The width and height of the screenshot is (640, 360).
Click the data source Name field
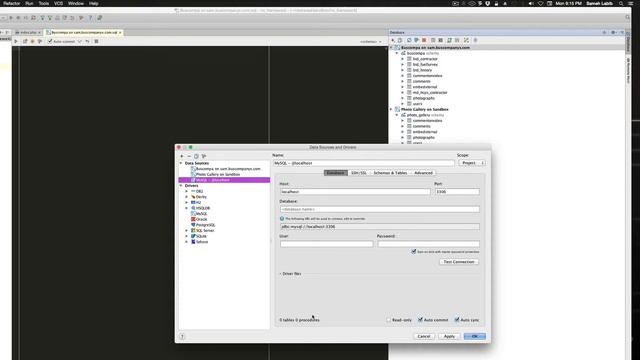(x=363, y=163)
